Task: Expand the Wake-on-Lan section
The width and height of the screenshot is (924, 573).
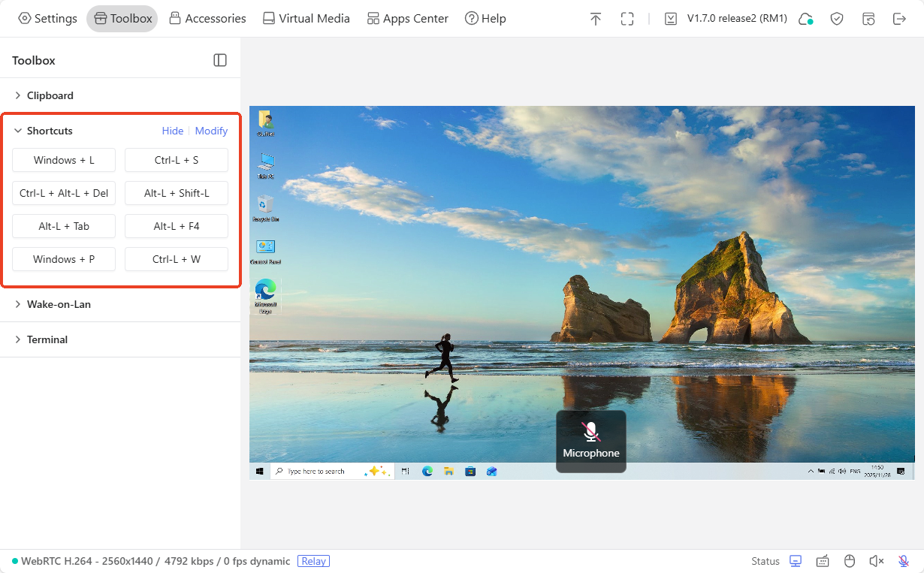Action: pos(59,304)
